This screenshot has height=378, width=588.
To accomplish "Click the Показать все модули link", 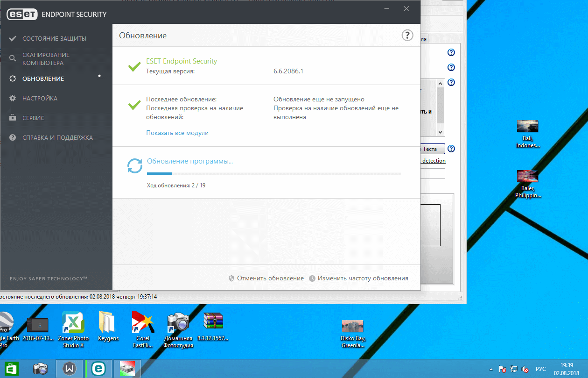I will pyautogui.click(x=177, y=133).
